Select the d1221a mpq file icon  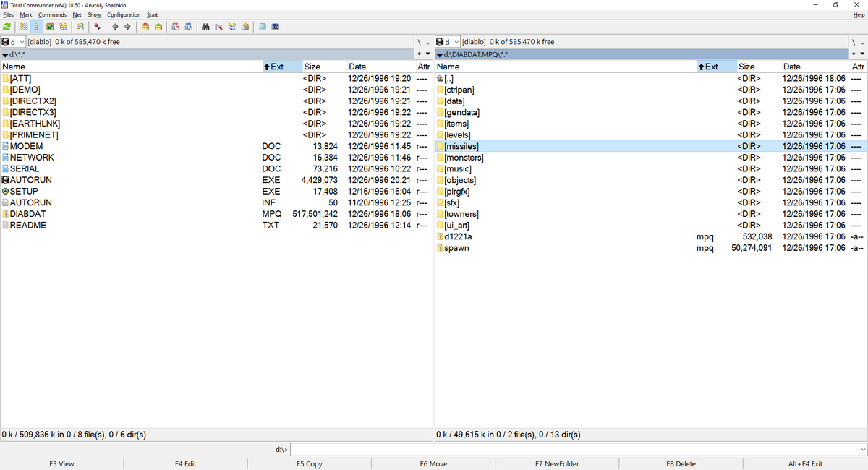point(440,236)
